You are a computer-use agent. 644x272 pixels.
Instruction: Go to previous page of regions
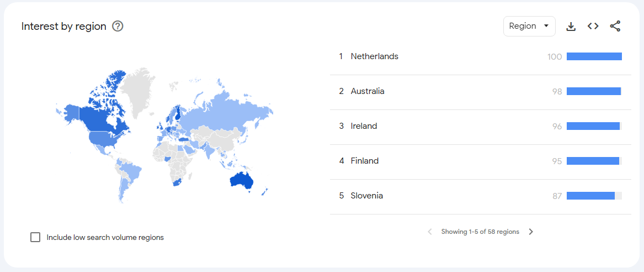(430, 232)
